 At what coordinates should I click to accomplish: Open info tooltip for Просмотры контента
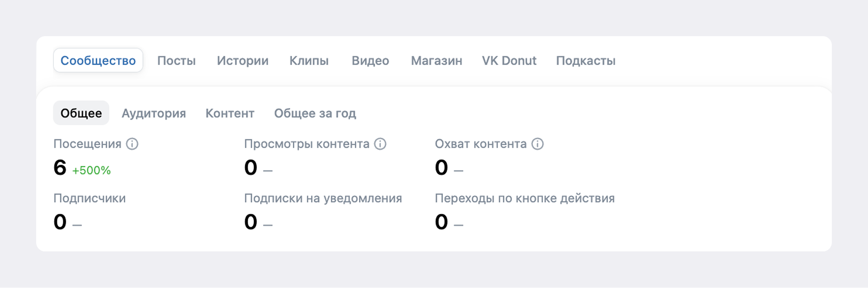pyautogui.click(x=380, y=144)
